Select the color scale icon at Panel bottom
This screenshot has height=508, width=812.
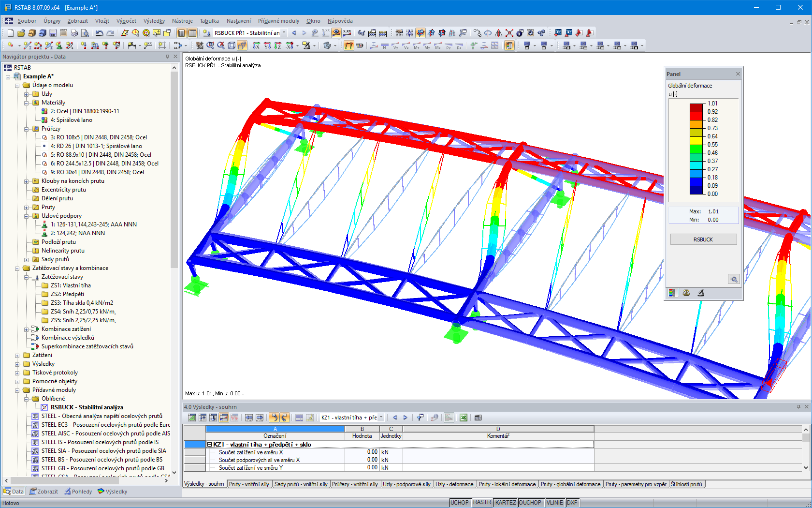[x=672, y=293]
